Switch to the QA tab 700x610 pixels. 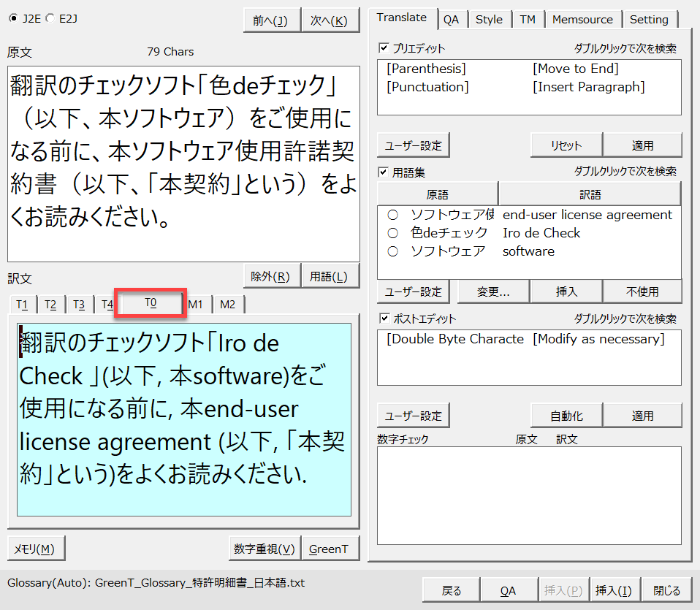(451, 20)
